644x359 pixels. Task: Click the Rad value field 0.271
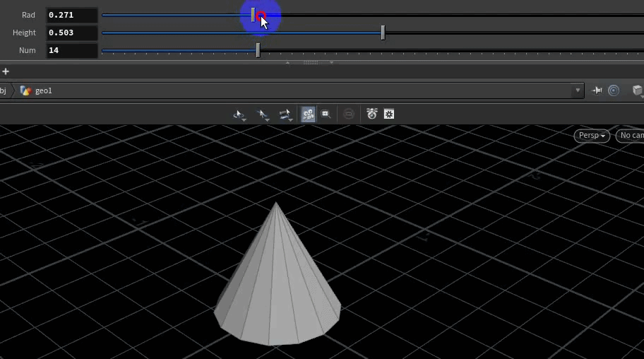point(72,16)
